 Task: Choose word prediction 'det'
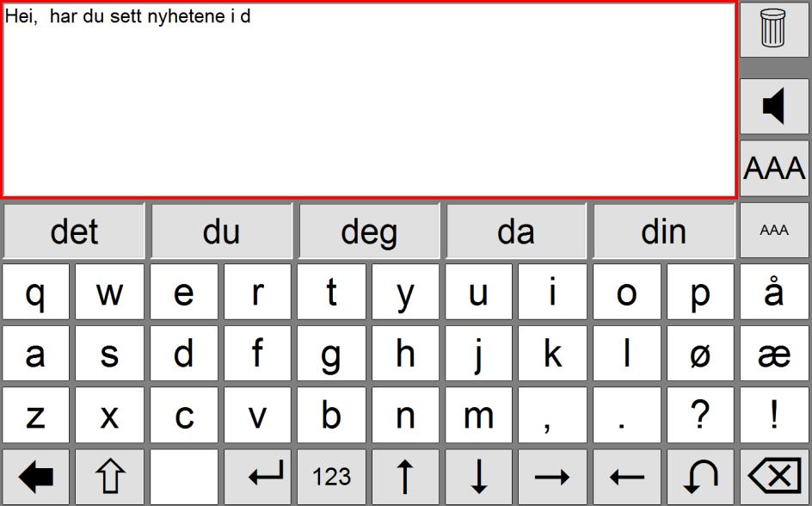point(74,231)
